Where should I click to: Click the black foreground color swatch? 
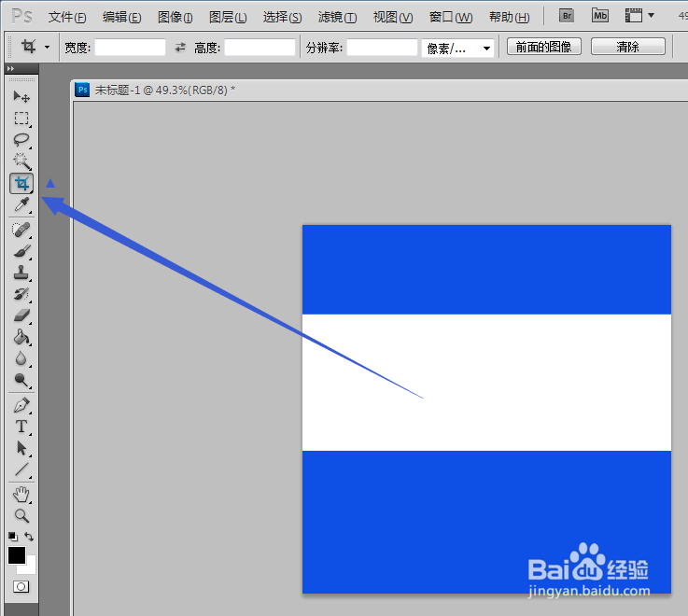15,553
